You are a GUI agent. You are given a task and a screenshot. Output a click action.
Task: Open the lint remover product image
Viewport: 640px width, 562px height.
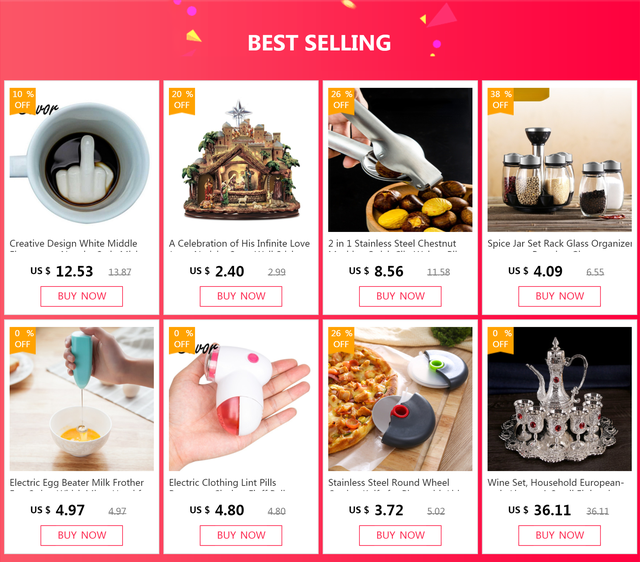coord(241,399)
